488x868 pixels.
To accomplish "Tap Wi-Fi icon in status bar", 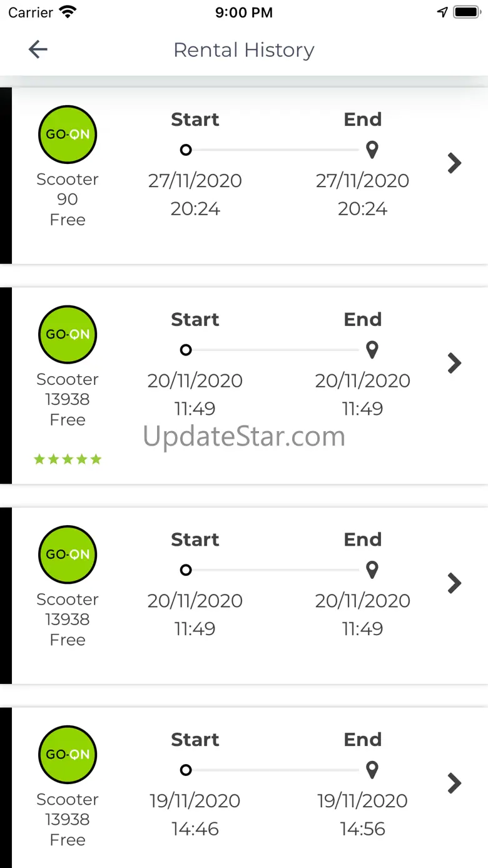I will click(x=67, y=12).
